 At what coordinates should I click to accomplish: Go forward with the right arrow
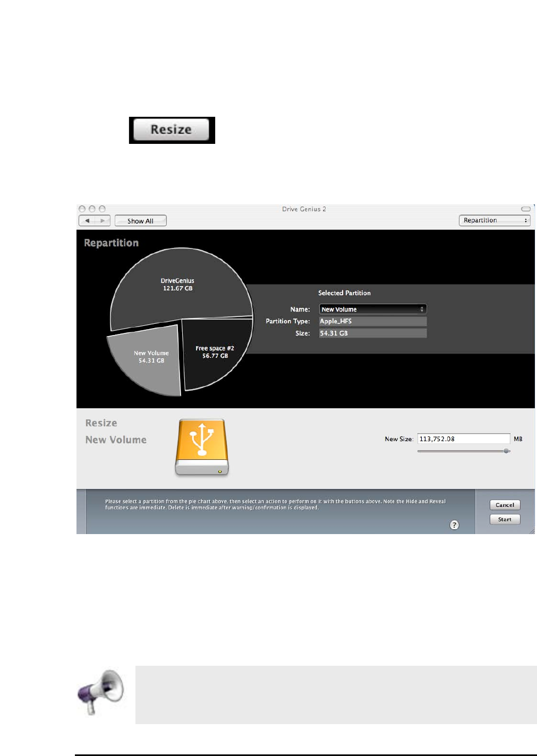tap(103, 221)
